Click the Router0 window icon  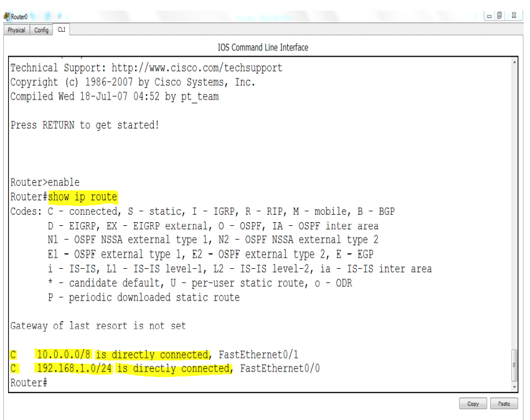(6, 16)
